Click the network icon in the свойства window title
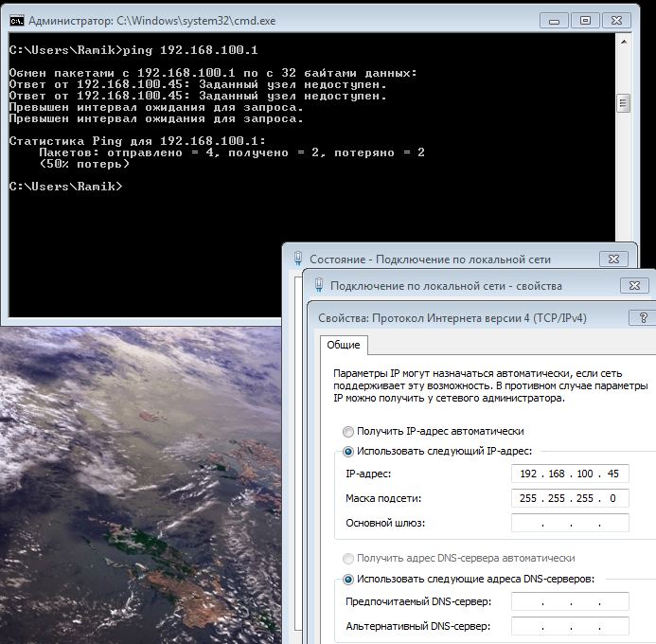This screenshot has height=644, width=656. pyautogui.click(x=319, y=285)
